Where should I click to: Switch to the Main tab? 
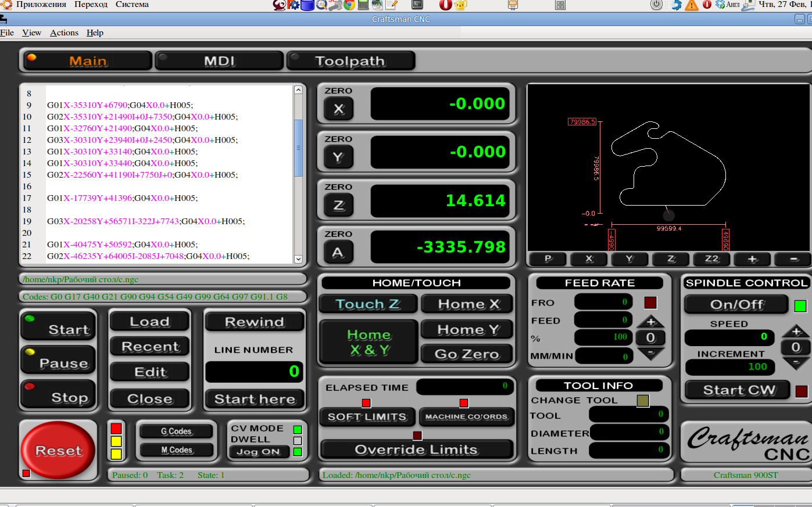pyautogui.click(x=88, y=61)
